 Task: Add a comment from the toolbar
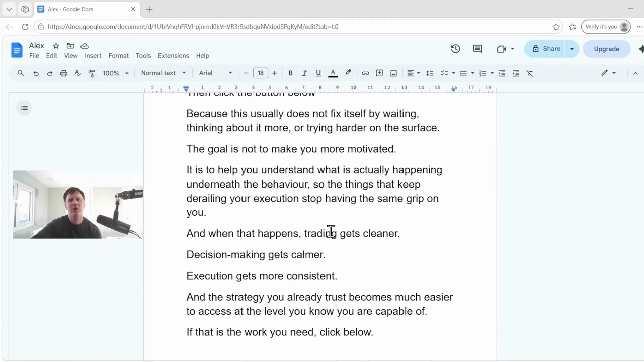(379, 73)
